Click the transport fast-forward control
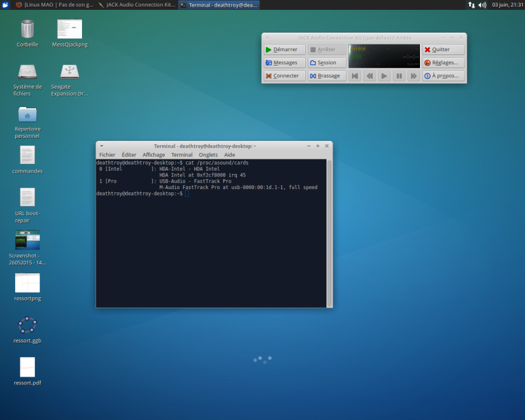Screen dimensions: 525x420 click(x=413, y=76)
